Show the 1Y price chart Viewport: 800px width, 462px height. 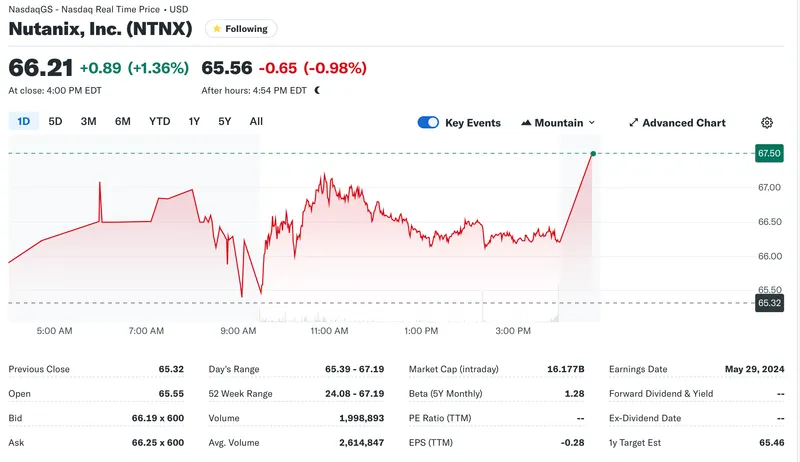pos(194,122)
